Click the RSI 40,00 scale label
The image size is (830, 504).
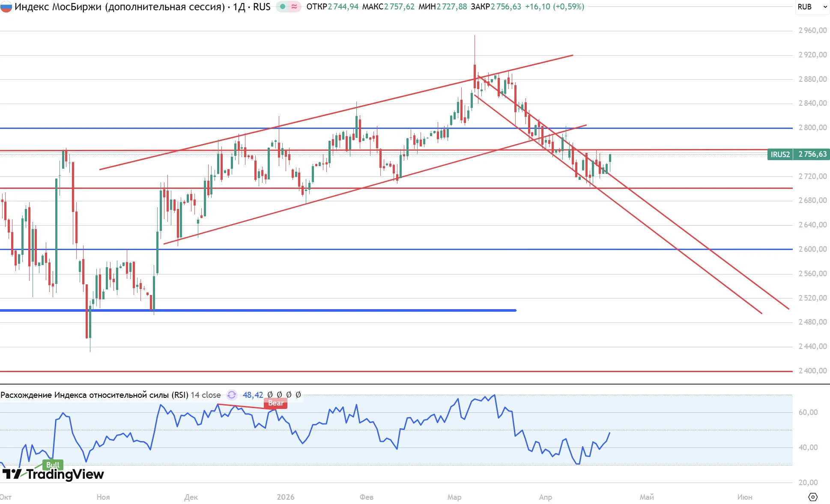808,447
